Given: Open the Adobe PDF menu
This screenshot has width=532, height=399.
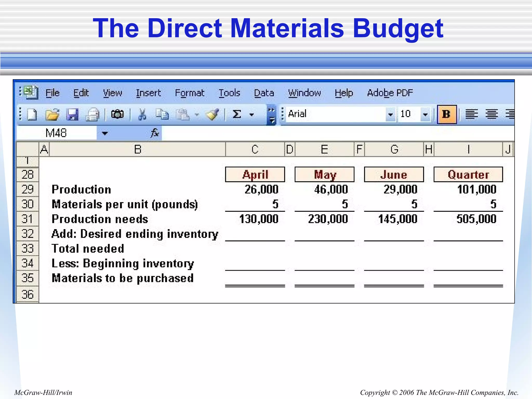Looking at the screenshot, I should pyautogui.click(x=390, y=93).
